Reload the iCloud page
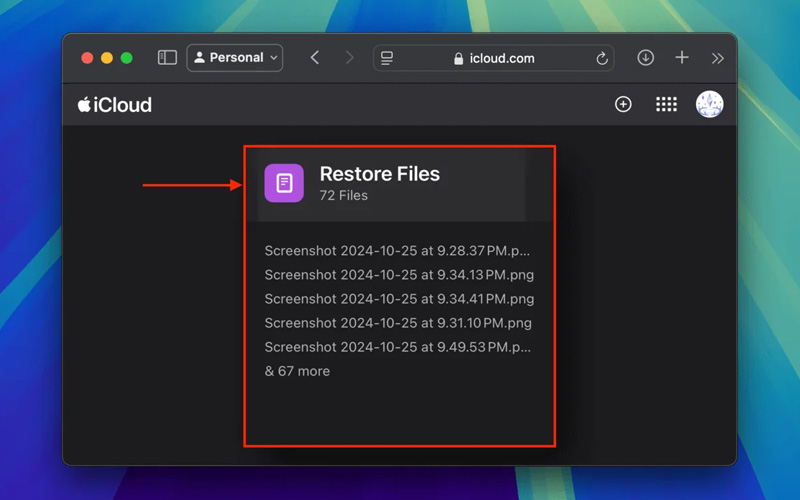 602,59
